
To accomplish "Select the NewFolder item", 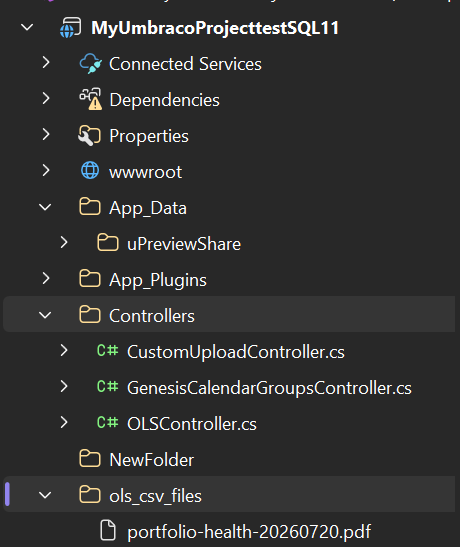I will pos(151,460).
